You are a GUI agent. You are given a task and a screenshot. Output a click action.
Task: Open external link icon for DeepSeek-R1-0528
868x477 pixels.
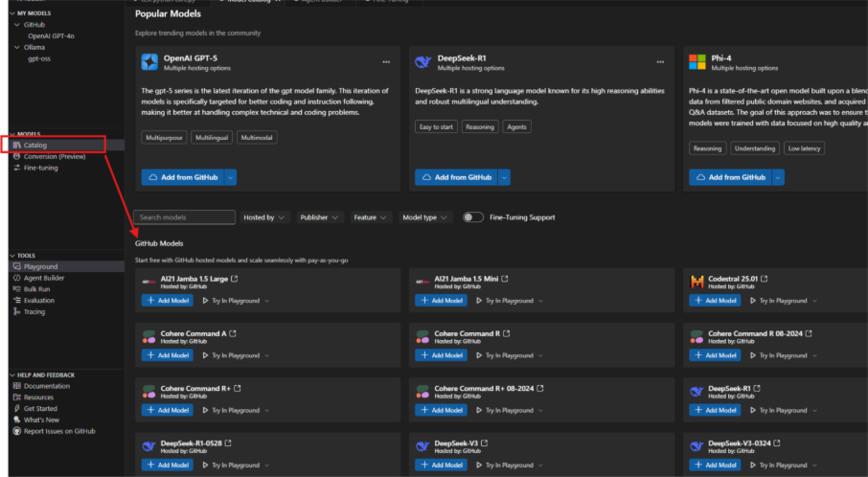(228, 443)
